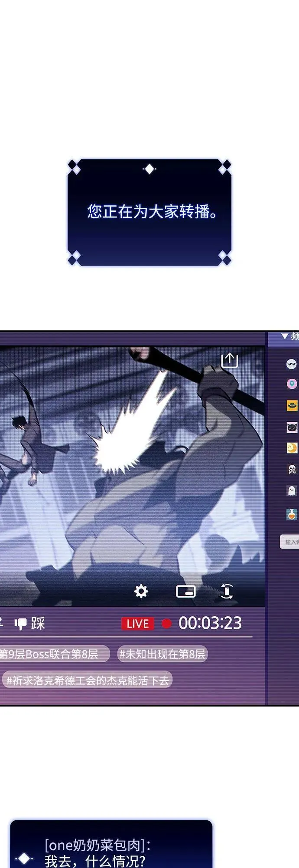This screenshot has height=868, width=299.
Task: Open hashtag #祈求洛克希德工会的杰克能活下去
Action: point(87,680)
